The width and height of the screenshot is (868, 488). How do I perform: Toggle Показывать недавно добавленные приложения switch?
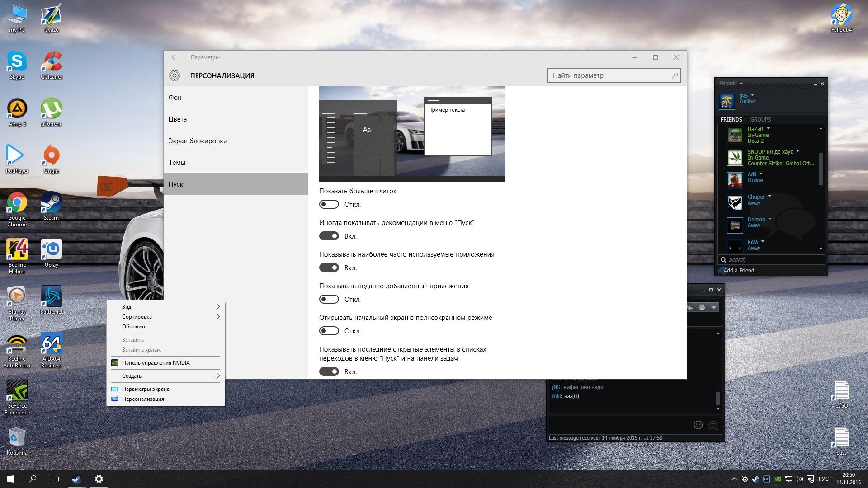(329, 300)
